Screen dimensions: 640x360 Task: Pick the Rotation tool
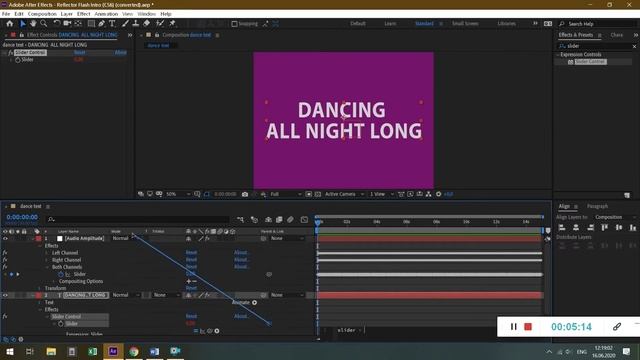point(57,24)
